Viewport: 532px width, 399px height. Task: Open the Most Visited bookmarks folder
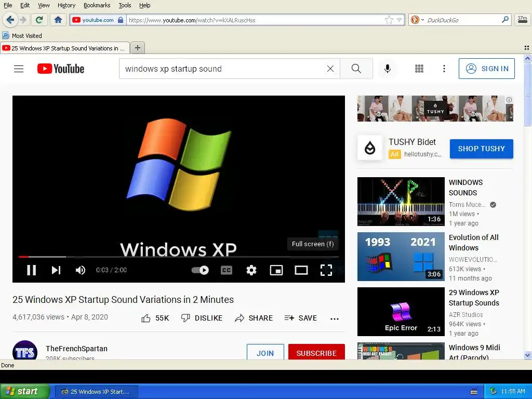[22, 36]
